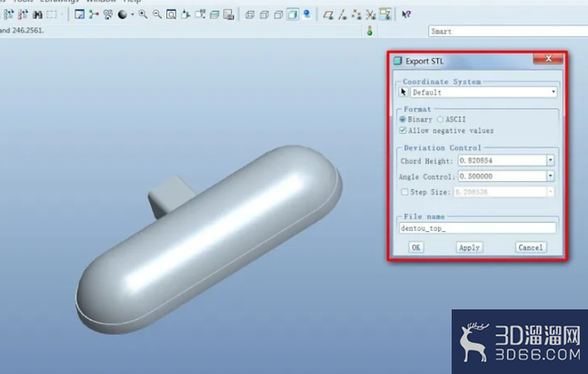Image resolution: width=588 pixels, height=374 pixels.
Task: Switch to No Hidden display style
Action: (278, 15)
